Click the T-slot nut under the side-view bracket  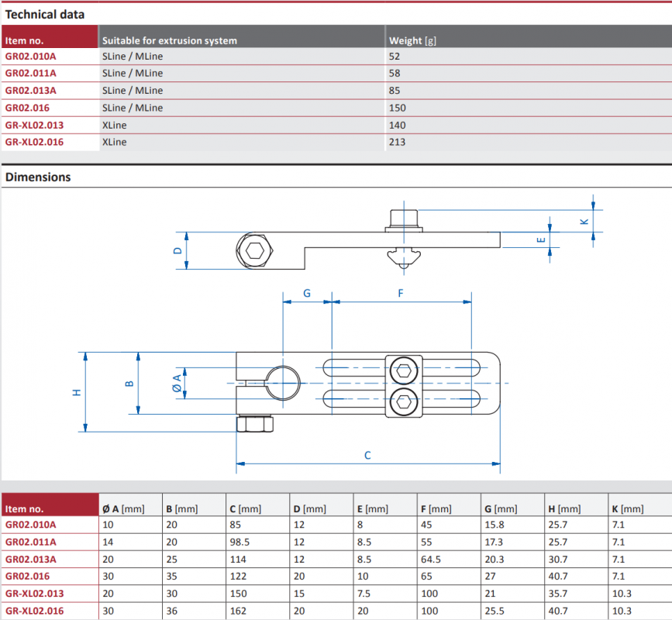pyautogui.click(x=404, y=257)
